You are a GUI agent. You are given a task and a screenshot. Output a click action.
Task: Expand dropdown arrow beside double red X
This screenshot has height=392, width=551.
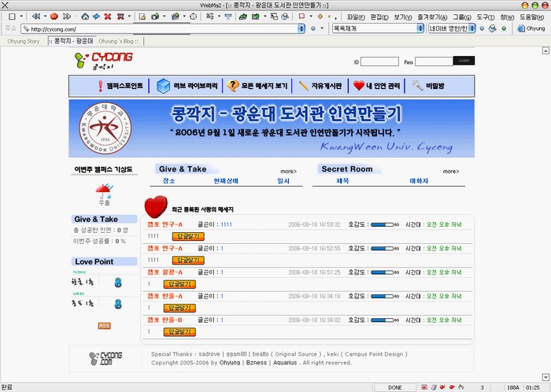coord(129,17)
